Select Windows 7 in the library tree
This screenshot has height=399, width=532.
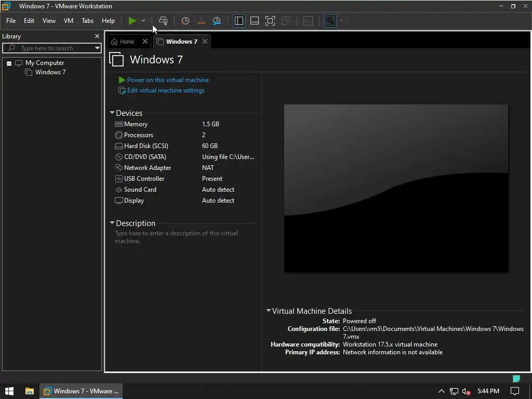[x=50, y=72]
